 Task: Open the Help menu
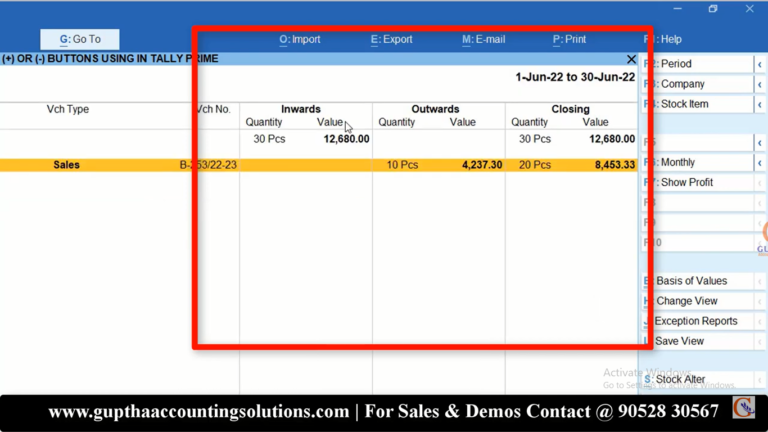663,39
